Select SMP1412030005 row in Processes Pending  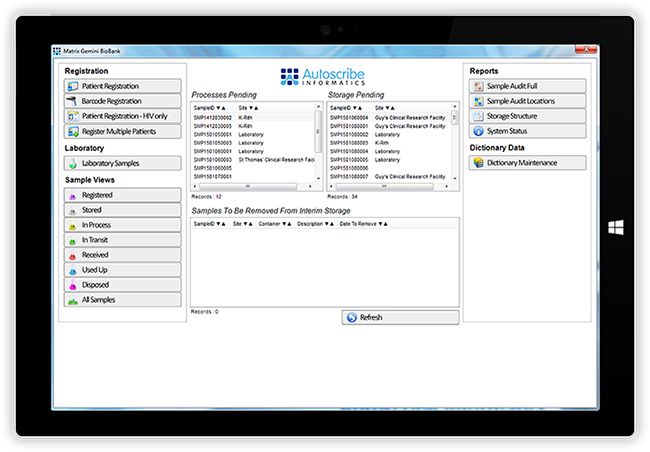pyautogui.click(x=253, y=126)
